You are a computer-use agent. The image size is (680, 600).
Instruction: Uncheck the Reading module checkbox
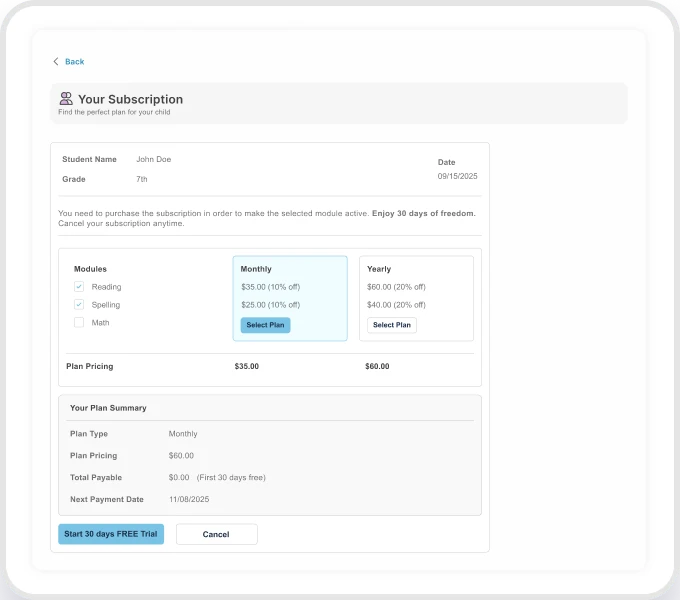pyautogui.click(x=79, y=287)
